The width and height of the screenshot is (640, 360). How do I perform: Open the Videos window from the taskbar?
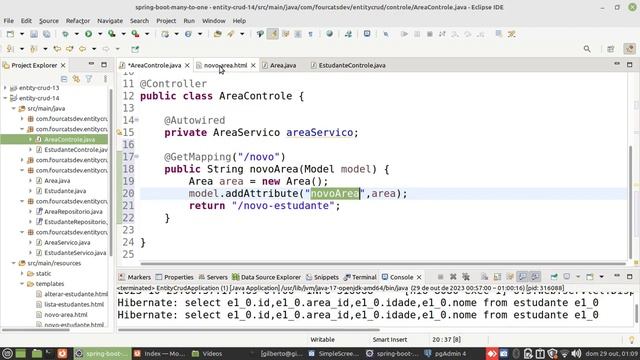(207, 353)
